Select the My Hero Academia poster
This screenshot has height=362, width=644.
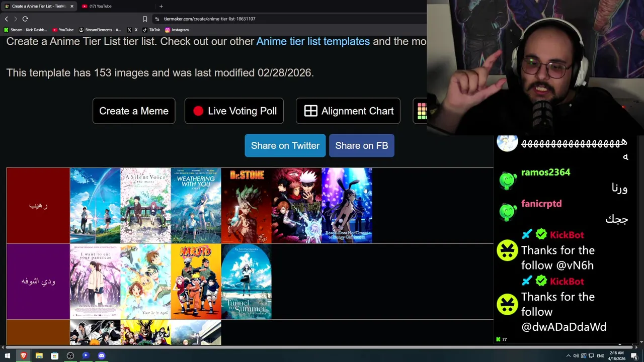[145, 332]
